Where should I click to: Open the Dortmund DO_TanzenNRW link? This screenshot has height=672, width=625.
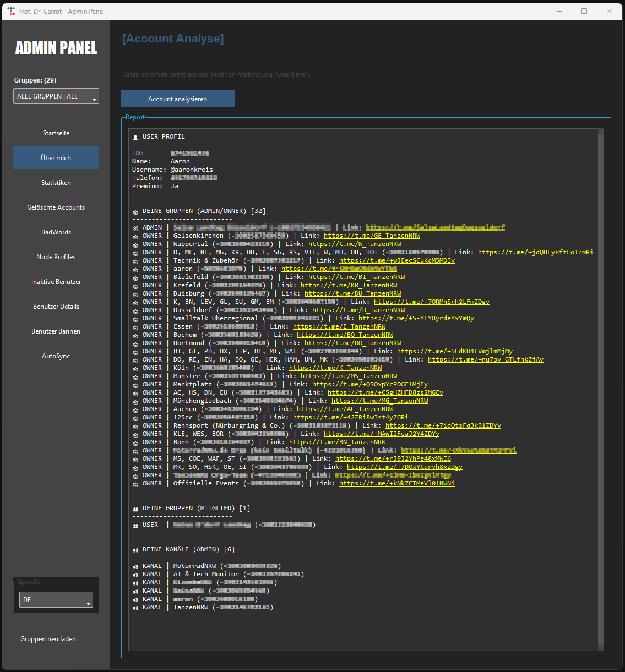[352, 343]
